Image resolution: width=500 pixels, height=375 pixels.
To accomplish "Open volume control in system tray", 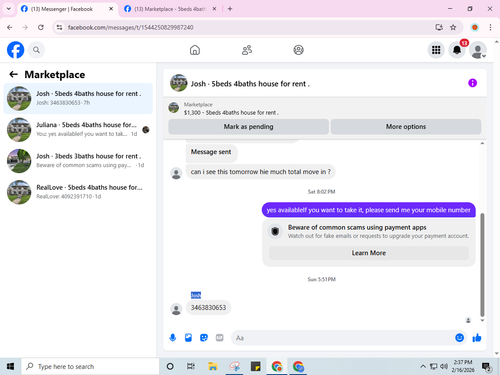I will click(444, 366).
